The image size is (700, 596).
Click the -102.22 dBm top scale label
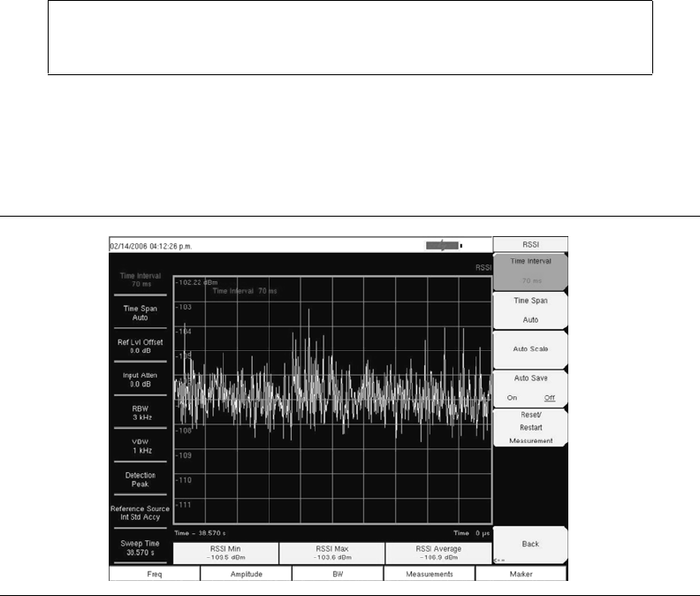pyautogui.click(x=196, y=282)
